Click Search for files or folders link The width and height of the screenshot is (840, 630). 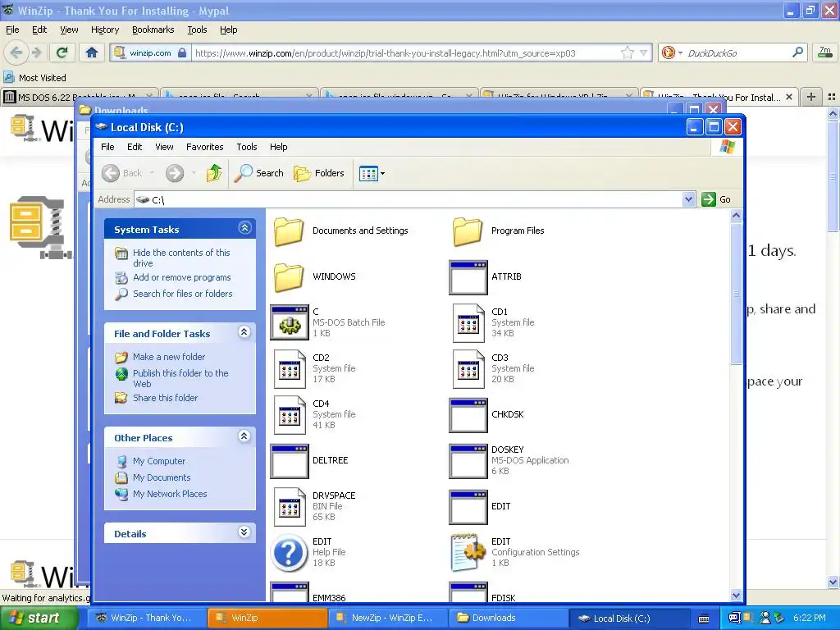point(183,294)
